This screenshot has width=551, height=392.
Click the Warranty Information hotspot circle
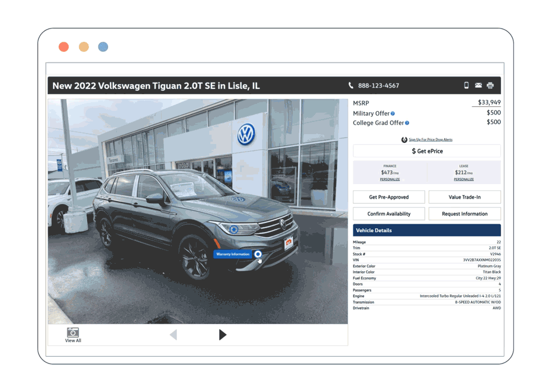[258, 254]
